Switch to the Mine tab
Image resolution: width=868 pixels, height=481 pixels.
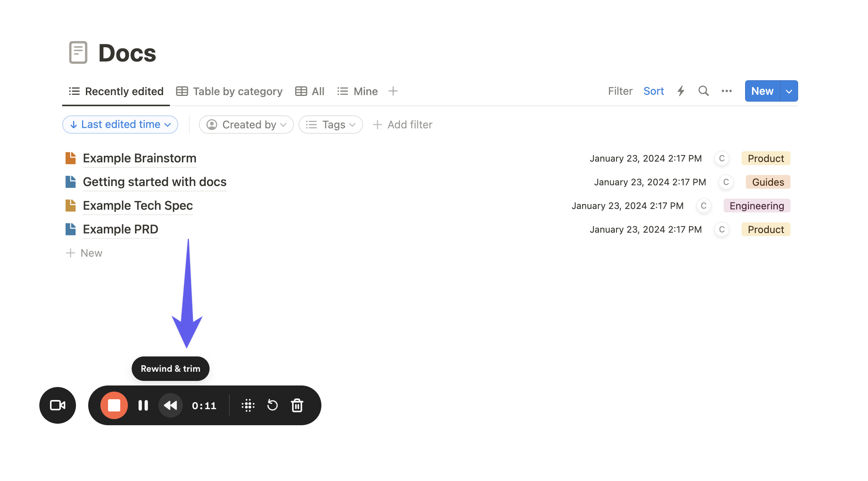point(357,91)
